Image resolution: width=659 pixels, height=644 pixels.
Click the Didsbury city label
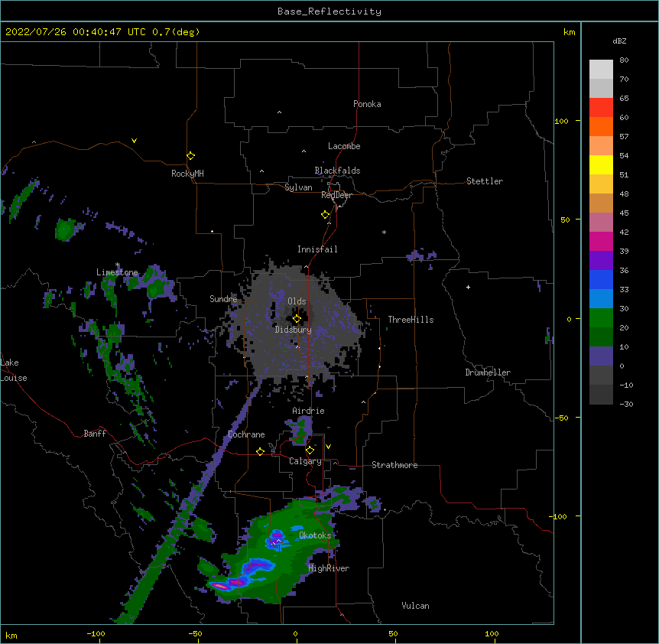294,330
